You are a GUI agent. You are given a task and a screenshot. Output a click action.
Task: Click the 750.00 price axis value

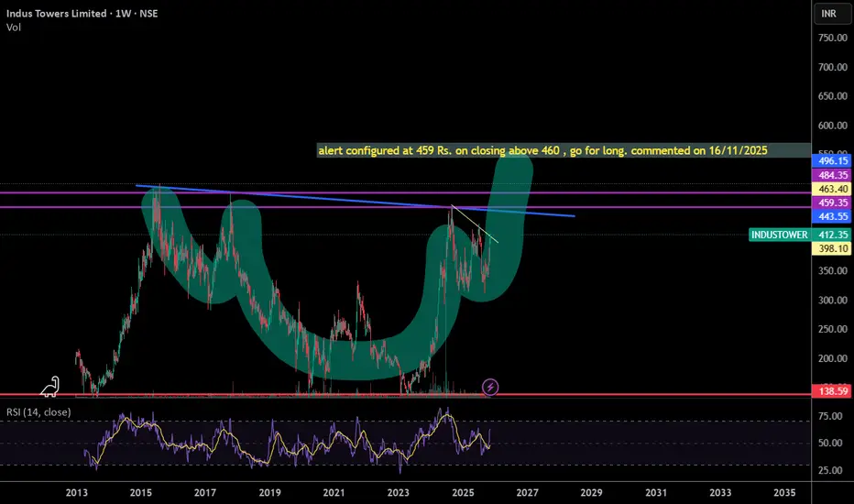click(833, 38)
